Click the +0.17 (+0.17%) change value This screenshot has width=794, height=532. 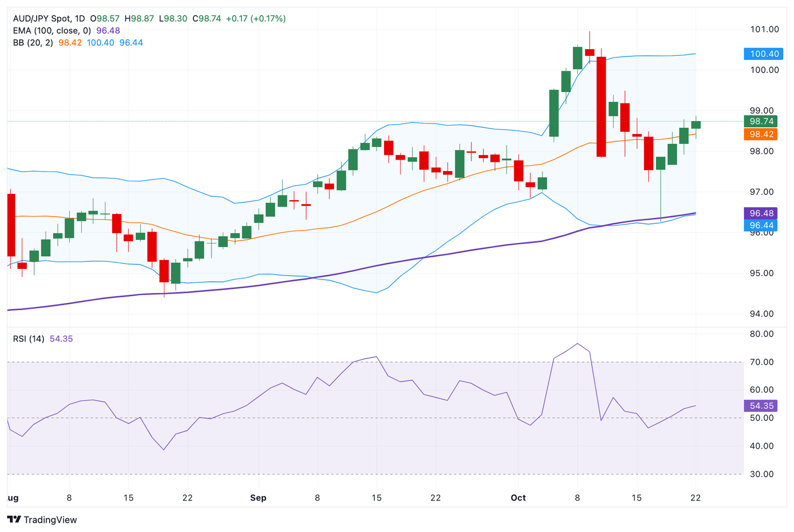click(x=256, y=19)
